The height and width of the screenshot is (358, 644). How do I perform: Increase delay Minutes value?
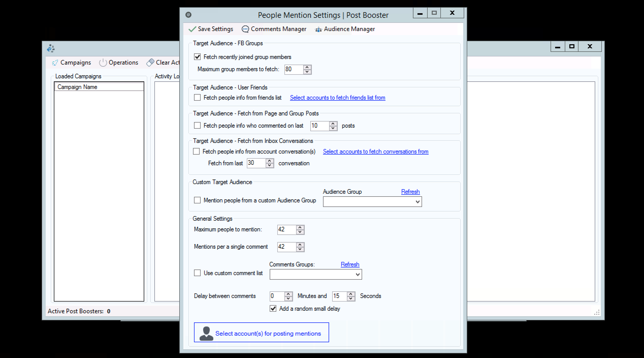pos(288,294)
